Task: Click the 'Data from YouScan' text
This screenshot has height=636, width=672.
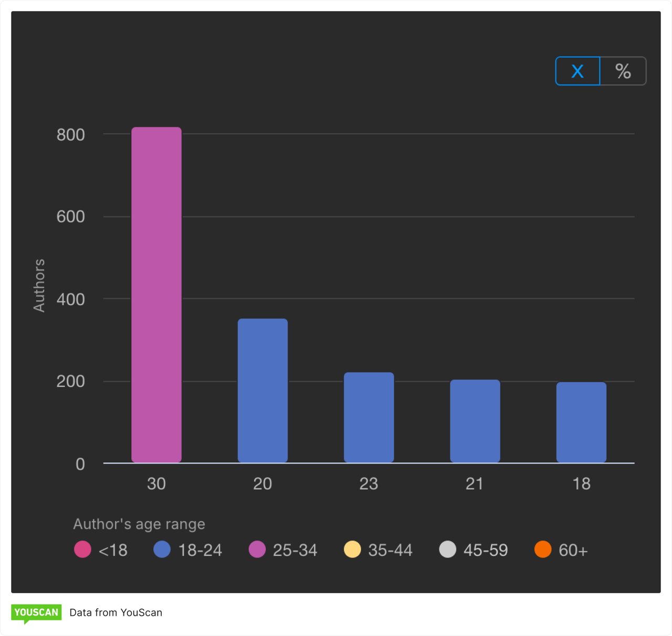Action: [115, 613]
